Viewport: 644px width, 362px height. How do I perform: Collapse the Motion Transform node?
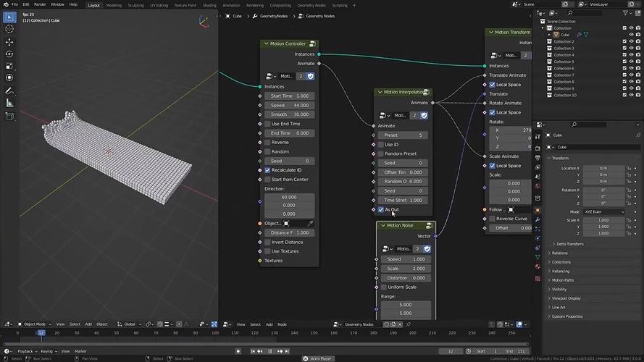(491, 32)
